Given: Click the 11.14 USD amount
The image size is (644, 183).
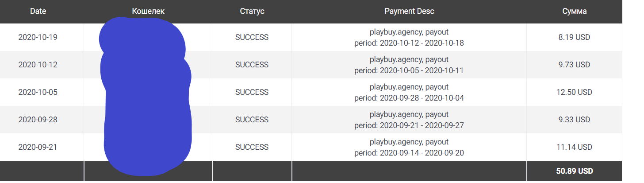Looking at the screenshot, I should pos(574,147).
